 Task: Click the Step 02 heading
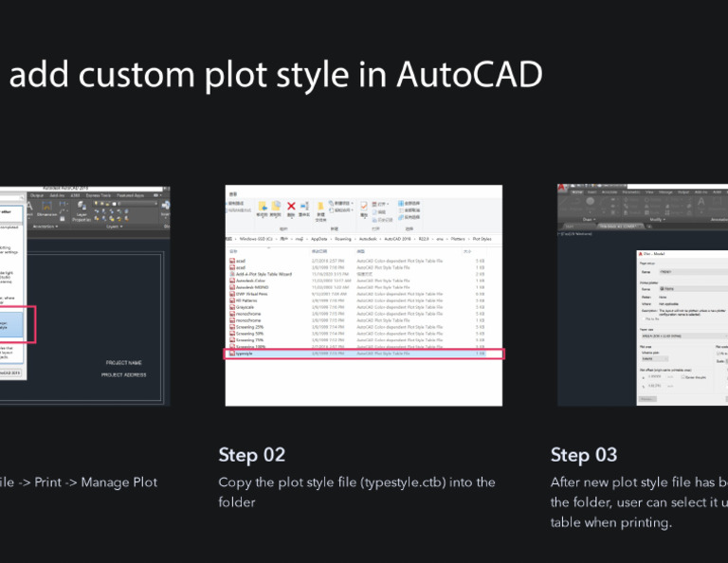click(x=252, y=455)
